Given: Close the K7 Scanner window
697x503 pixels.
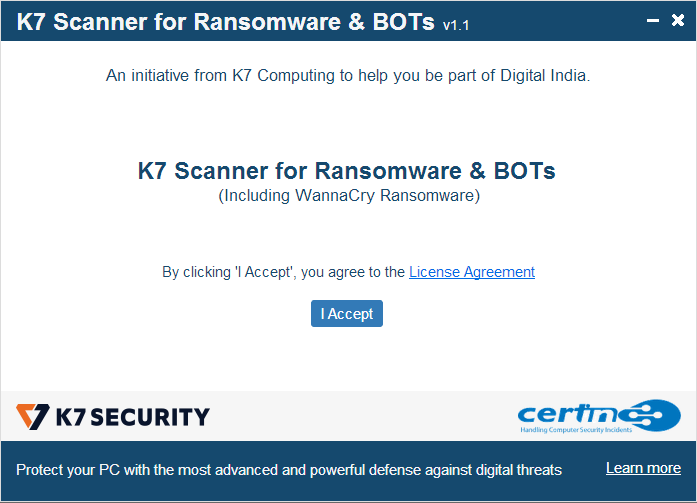Looking at the screenshot, I should tap(678, 20).
